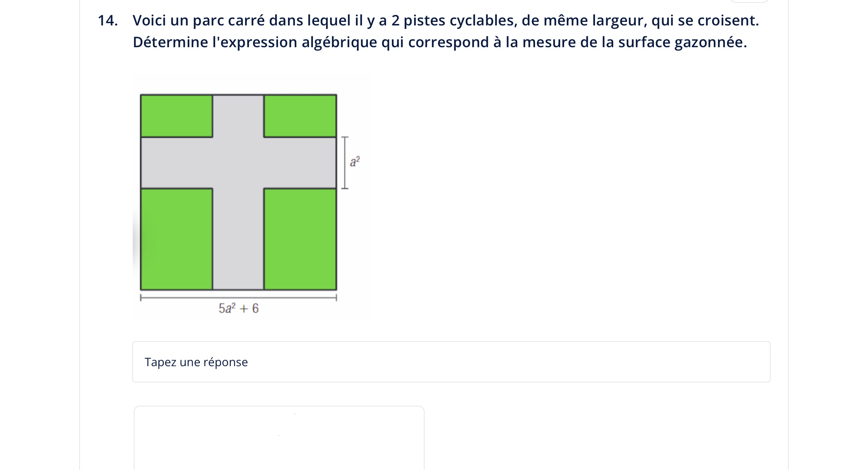Click gray path between the top green rectangles
868x470 pixels.
[238, 116]
